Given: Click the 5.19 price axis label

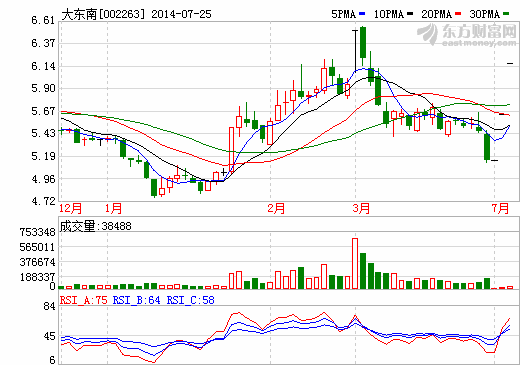Looking at the screenshot, I should pos(43,156).
